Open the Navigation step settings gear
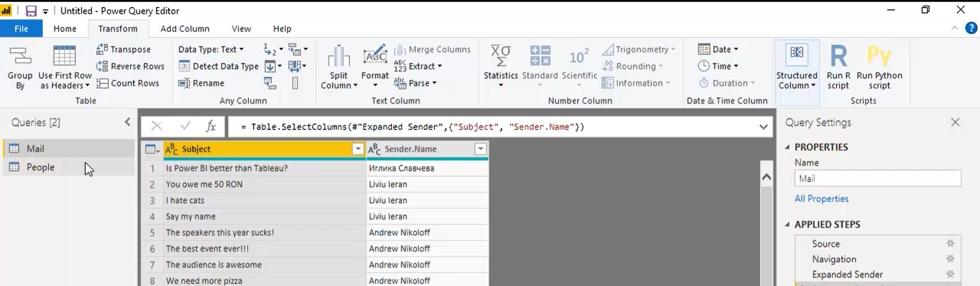The width and height of the screenshot is (980, 286). [x=950, y=259]
